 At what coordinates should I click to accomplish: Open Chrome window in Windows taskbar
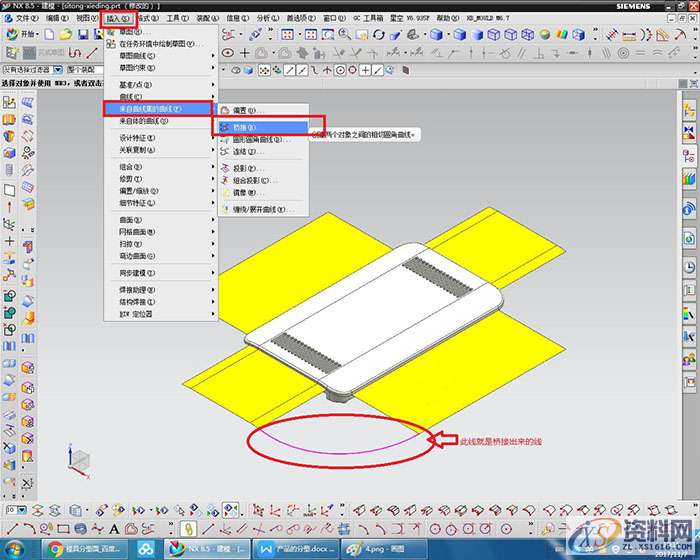click(x=74, y=549)
